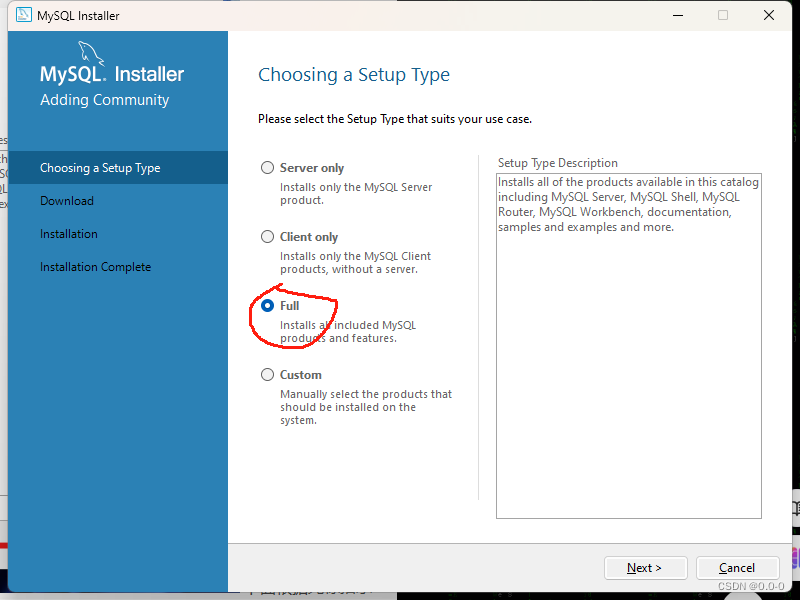Cancel the MySQL installation

[737, 568]
